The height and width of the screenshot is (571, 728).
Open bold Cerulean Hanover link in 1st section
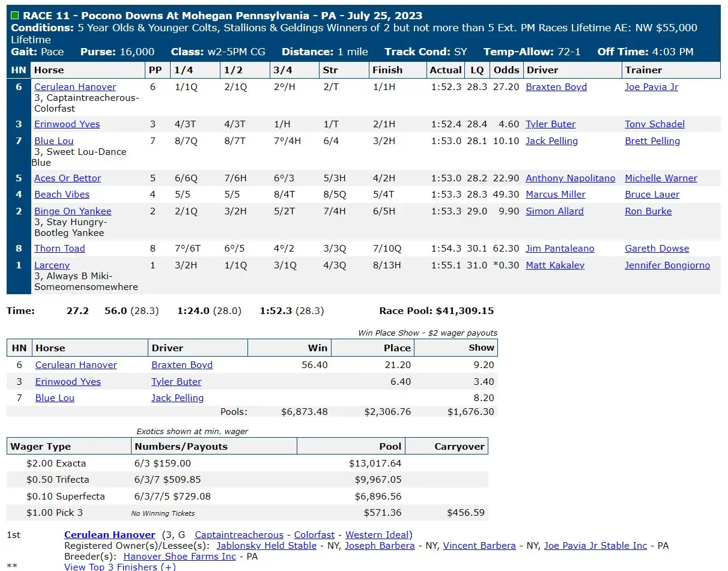click(x=110, y=535)
